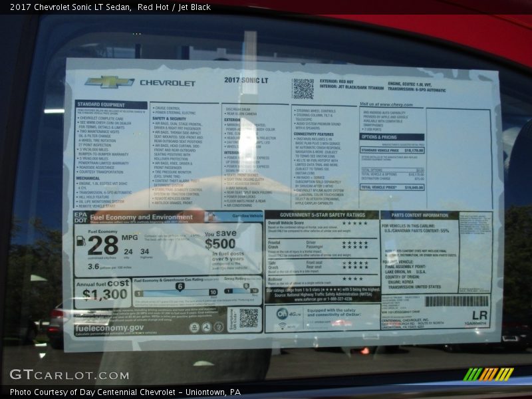
Task: Click the 24 city mileage value
Action: [x=128, y=252]
